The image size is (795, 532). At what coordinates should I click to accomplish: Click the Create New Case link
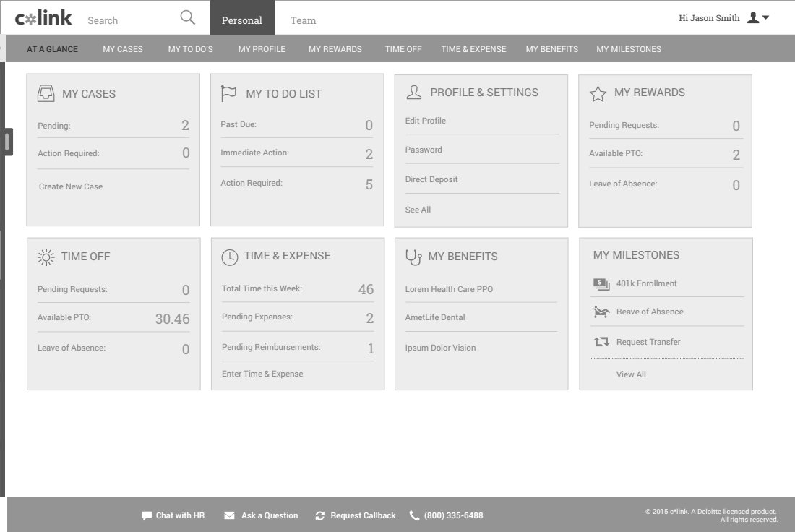pos(71,186)
